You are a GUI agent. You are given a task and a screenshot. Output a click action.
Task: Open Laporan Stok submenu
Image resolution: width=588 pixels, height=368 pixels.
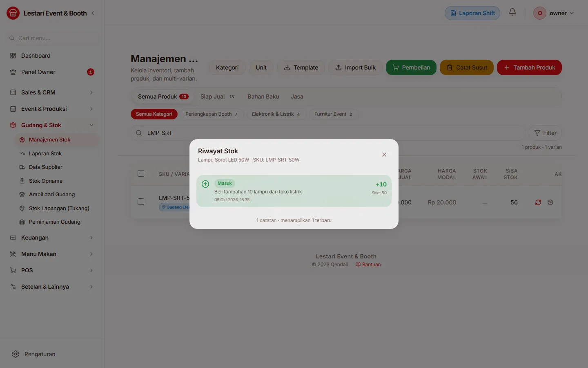pyautogui.click(x=57, y=153)
